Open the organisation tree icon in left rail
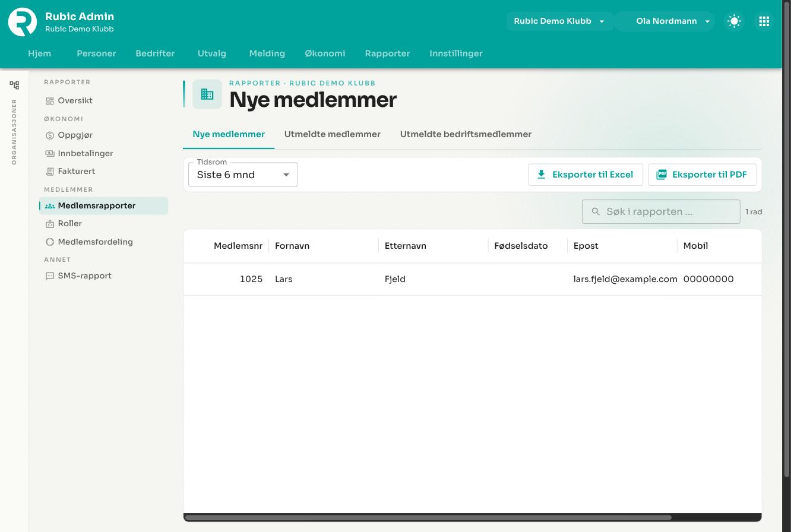 pos(14,85)
